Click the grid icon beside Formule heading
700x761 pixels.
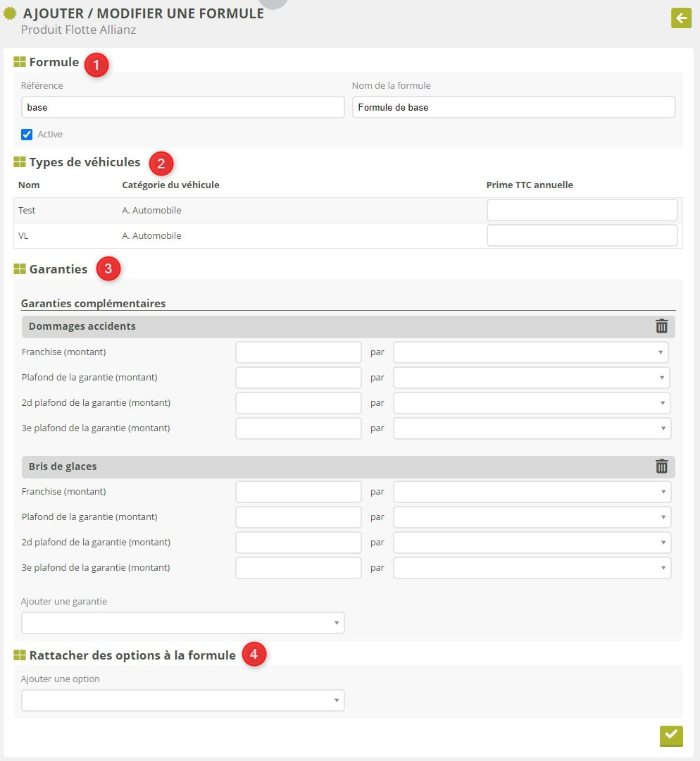tap(20, 62)
